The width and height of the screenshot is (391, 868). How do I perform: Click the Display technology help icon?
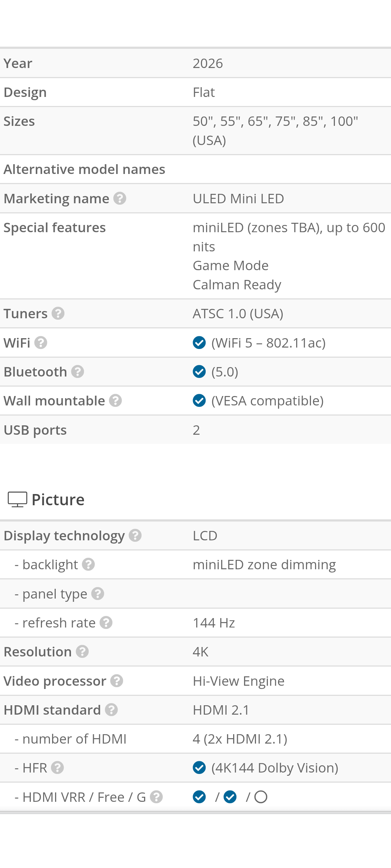[135, 536]
